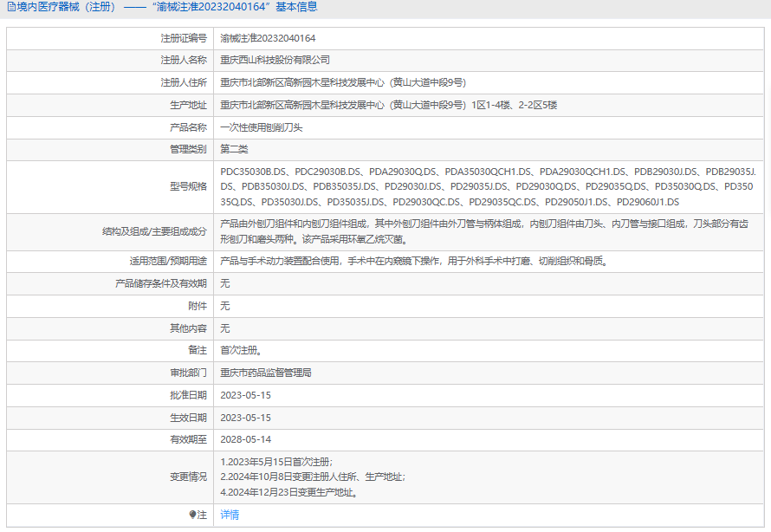Screen dimensions: 771x532
Task: Click the 其他内容 label
Action: [x=188, y=328]
